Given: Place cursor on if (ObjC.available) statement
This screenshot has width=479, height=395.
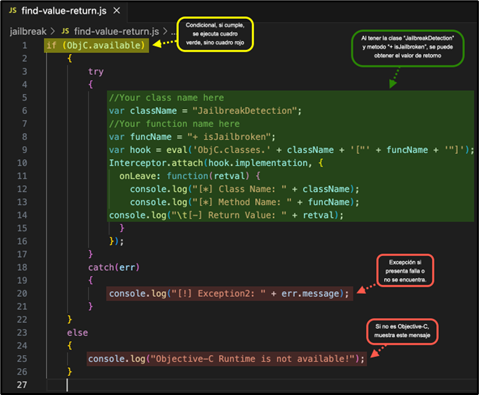Looking at the screenshot, I should [96, 45].
